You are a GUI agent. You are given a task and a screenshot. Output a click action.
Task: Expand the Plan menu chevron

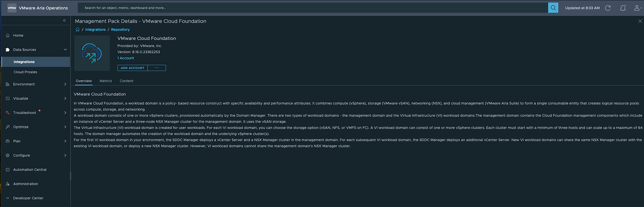65,141
